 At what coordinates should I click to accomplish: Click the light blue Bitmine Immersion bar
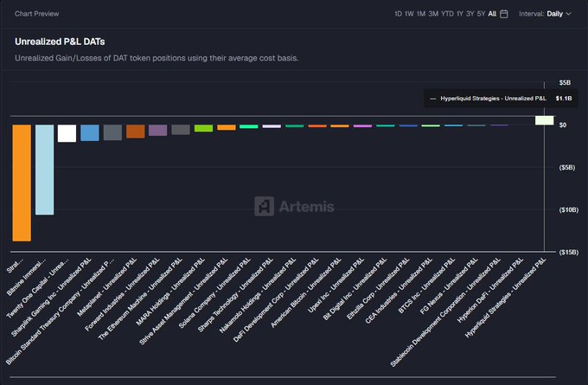[45, 170]
